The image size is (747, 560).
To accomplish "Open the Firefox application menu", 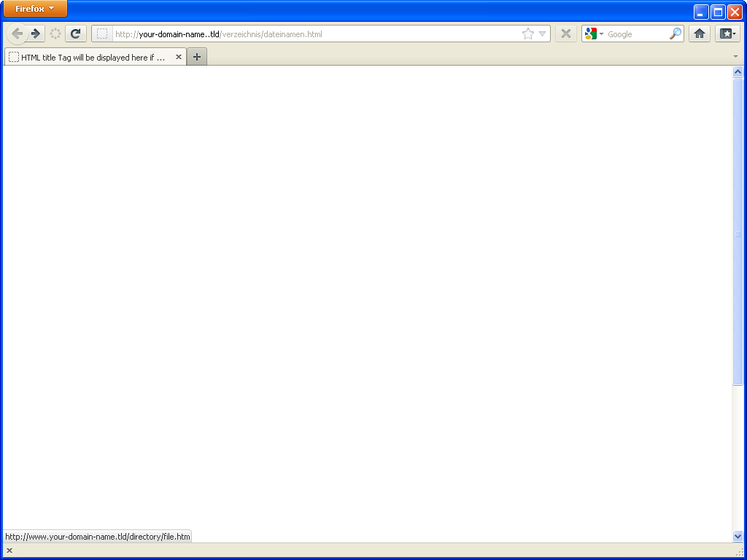I will click(x=35, y=9).
